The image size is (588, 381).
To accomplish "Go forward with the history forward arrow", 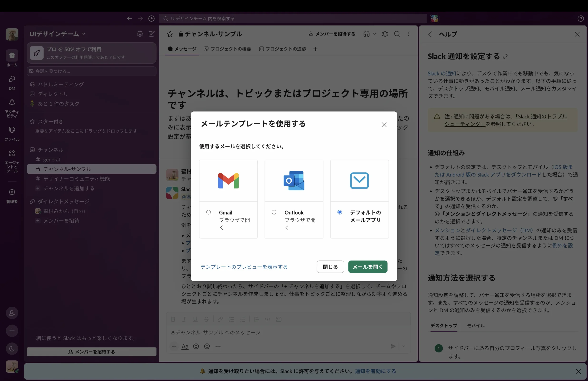I will pos(140,19).
